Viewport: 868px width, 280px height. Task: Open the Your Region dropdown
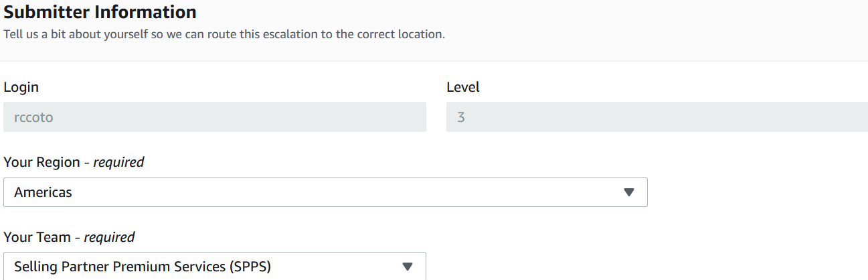(325, 192)
